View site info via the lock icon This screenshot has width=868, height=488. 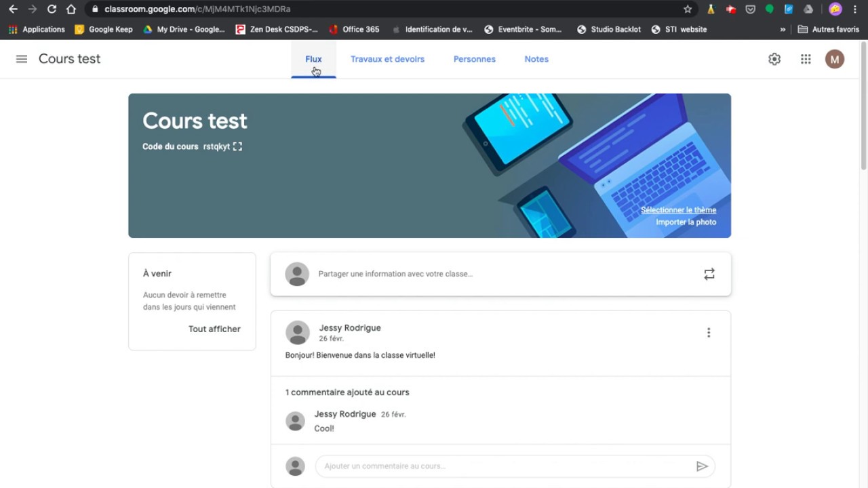coord(95,9)
